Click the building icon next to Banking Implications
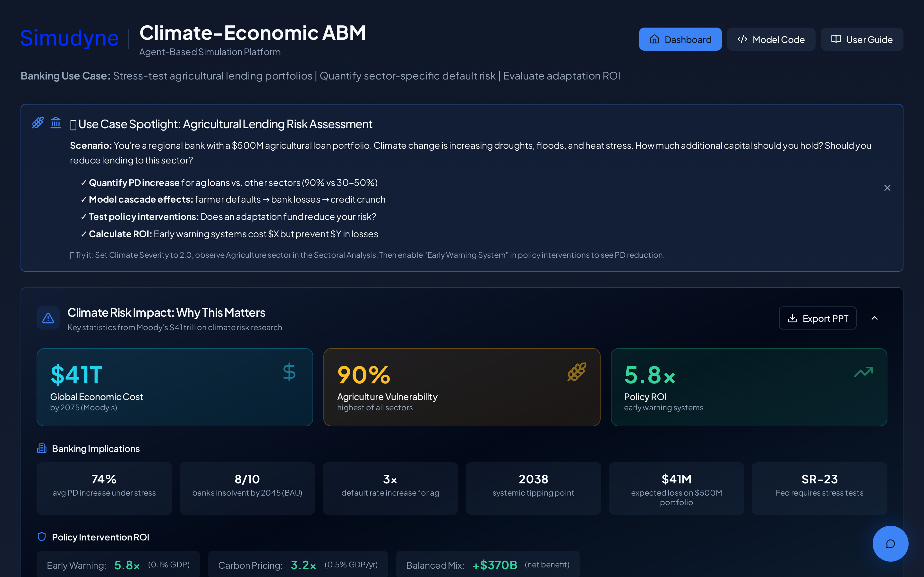 point(42,448)
